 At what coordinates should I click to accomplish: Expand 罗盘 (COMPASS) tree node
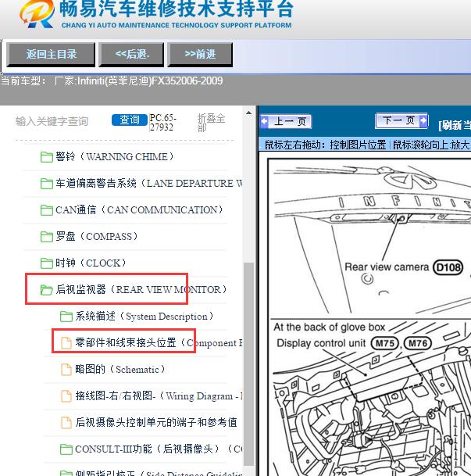pos(97,237)
